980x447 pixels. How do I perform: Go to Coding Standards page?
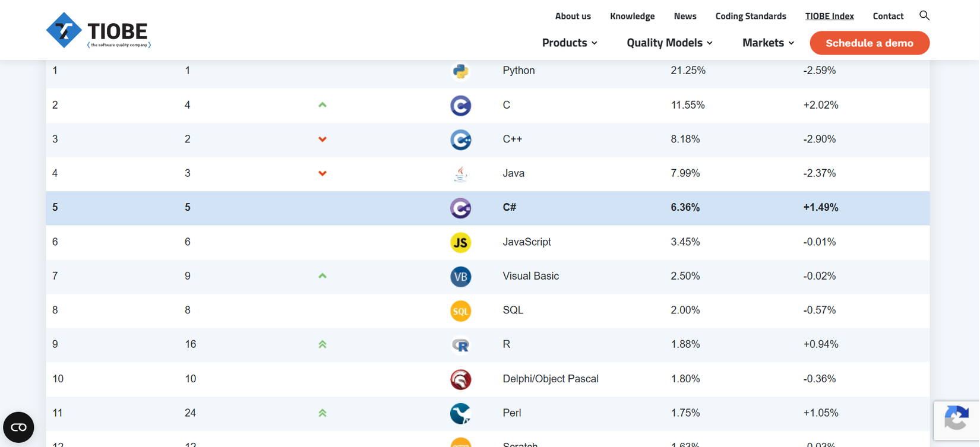tap(750, 16)
